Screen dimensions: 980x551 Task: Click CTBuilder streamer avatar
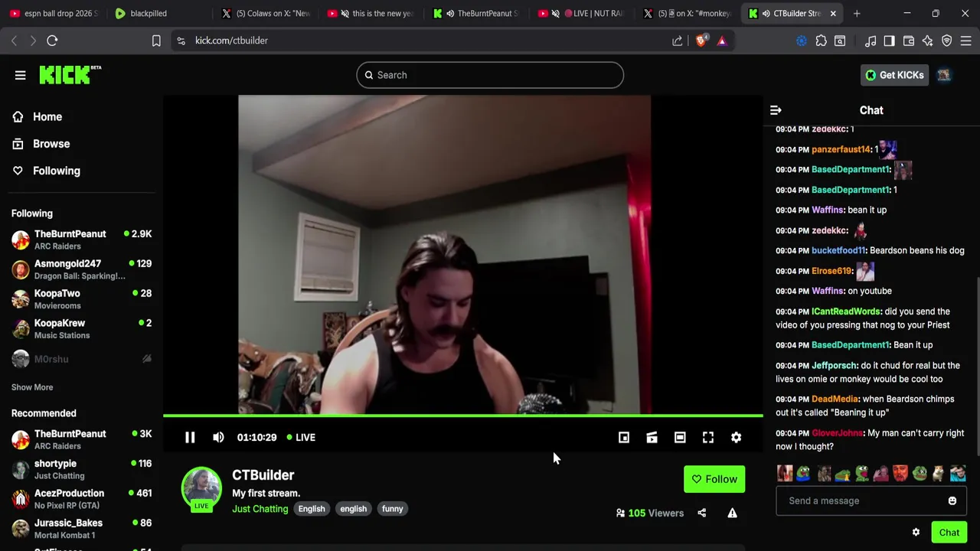201,487
